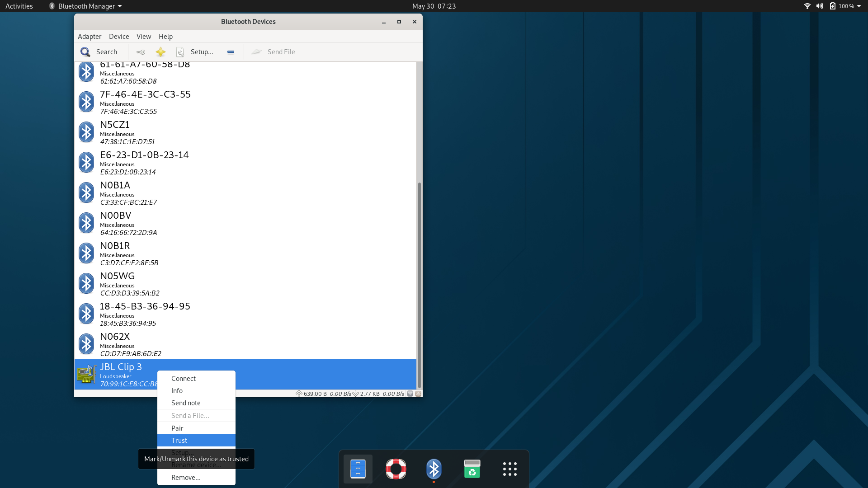Click the Trust star icon in toolbar
Image resolution: width=868 pixels, height=488 pixels.
pos(160,52)
